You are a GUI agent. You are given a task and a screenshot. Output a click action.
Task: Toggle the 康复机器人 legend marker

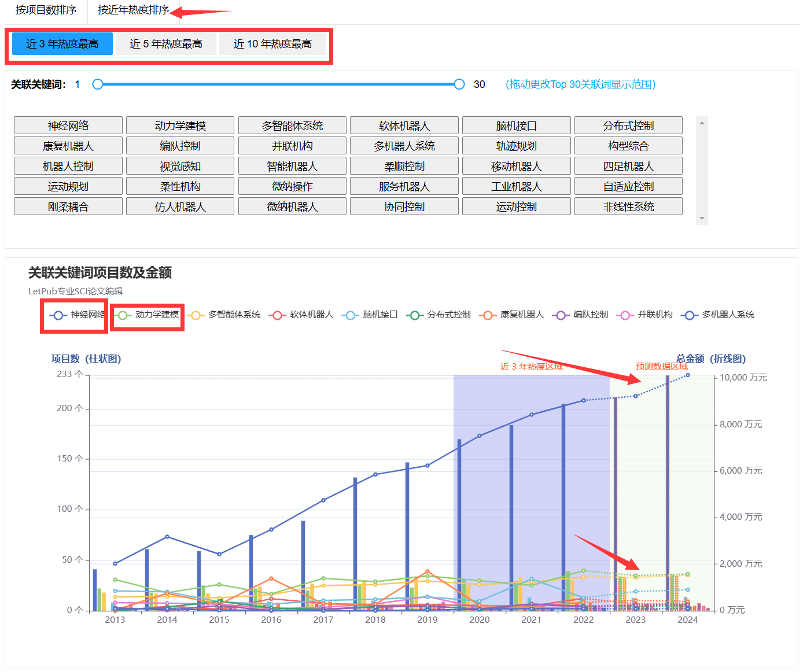488,315
